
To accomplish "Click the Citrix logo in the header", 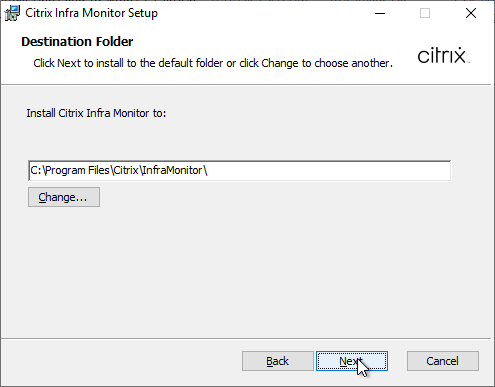I will click(443, 55).
